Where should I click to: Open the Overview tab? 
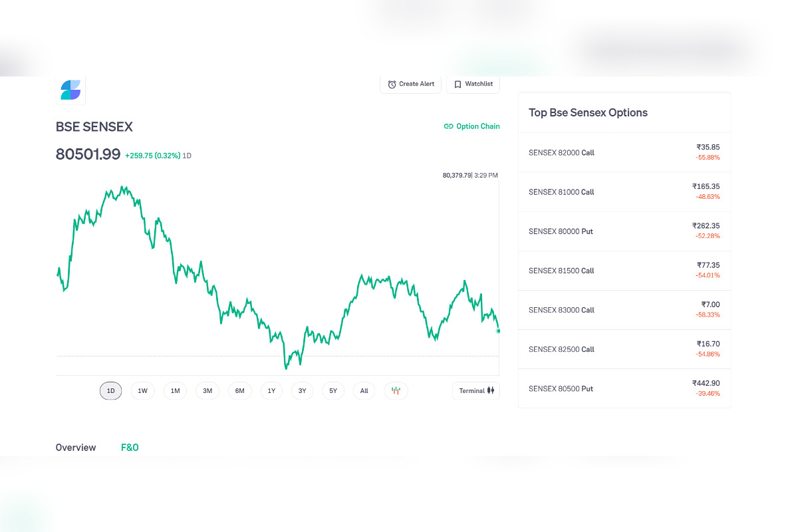click(x=76, y=448)
